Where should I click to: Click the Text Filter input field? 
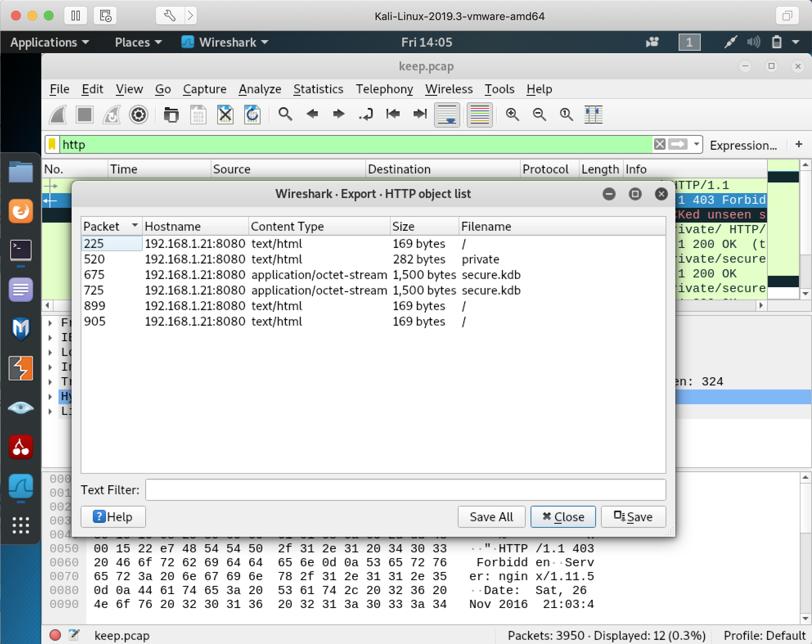(x=405, y=490)
